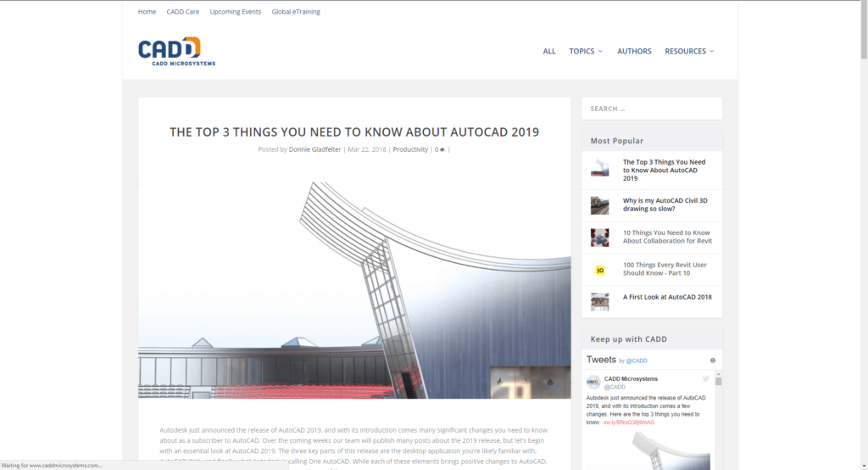Go to Home in top bar

tap(147, 12)
